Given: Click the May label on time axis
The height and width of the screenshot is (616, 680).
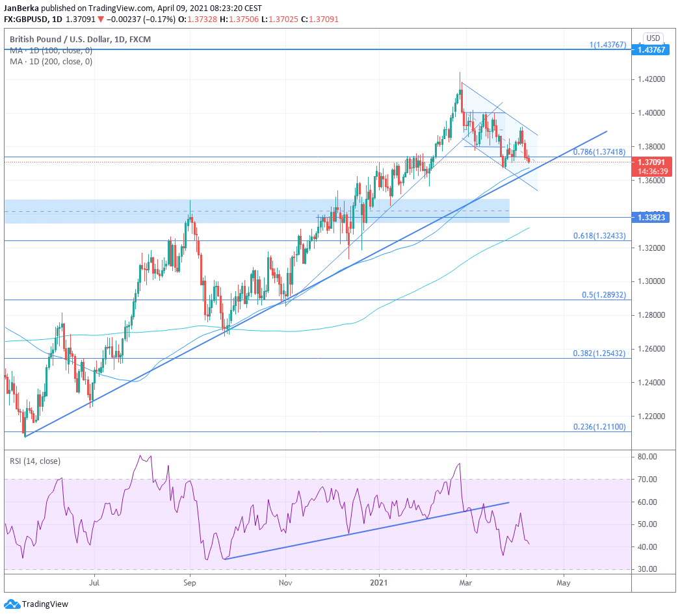Looking at the screenshot, I should point(564,583).
